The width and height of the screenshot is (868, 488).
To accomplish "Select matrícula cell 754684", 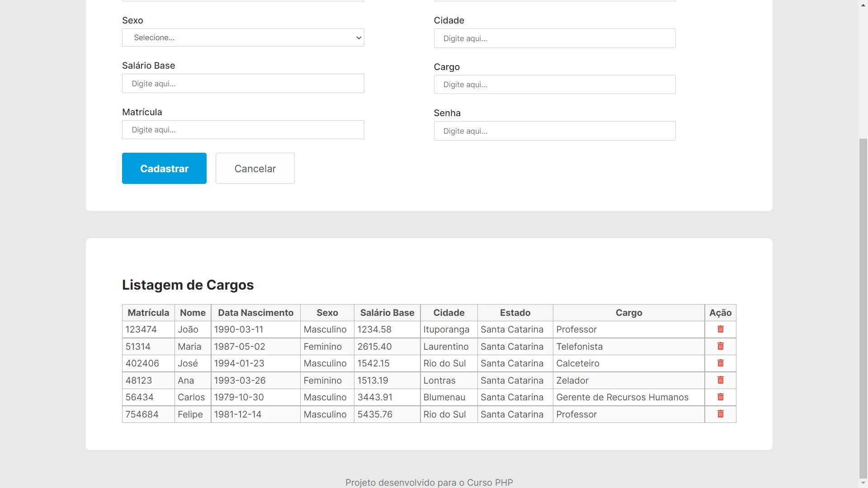I will click(x=148, y=414).
